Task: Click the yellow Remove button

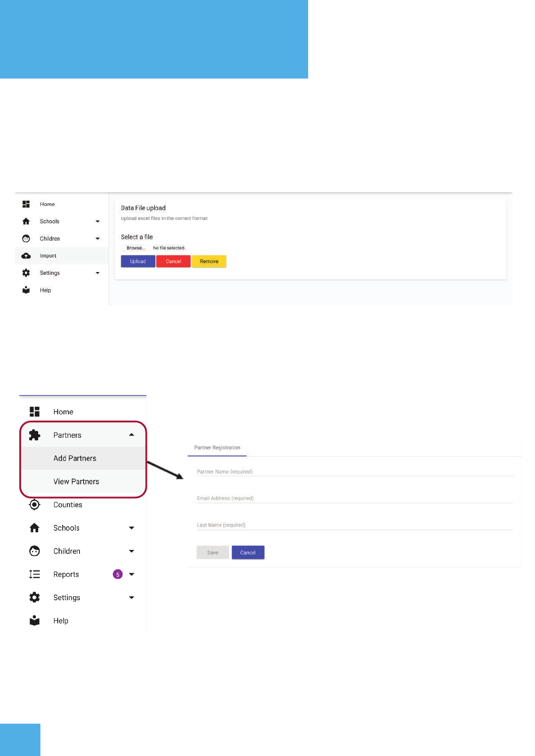Action: tap(209, 261)
